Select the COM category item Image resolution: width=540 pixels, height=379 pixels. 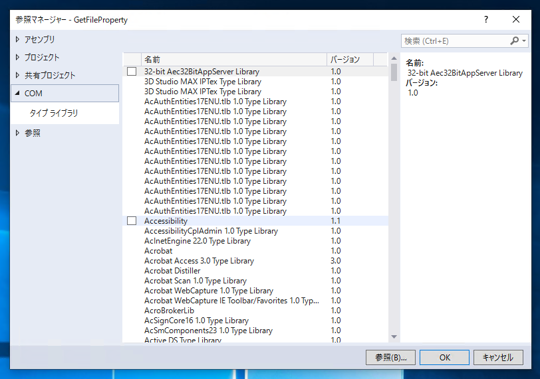point(65,93)
